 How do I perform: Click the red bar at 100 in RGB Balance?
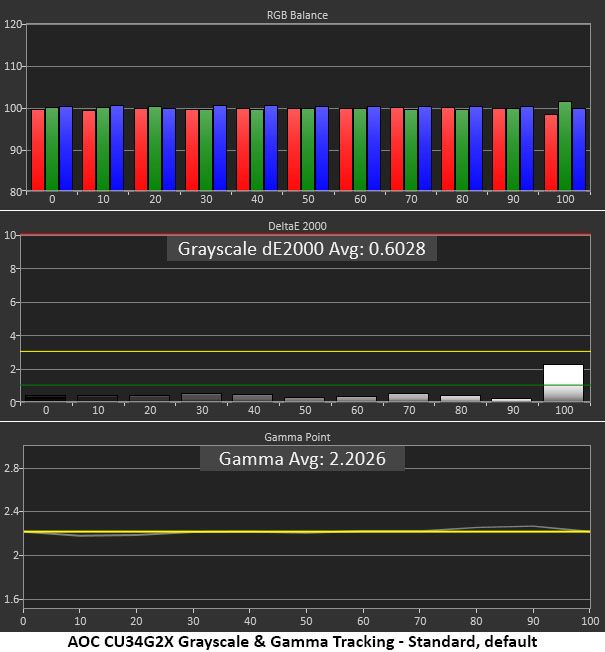[x=551, y=153]
